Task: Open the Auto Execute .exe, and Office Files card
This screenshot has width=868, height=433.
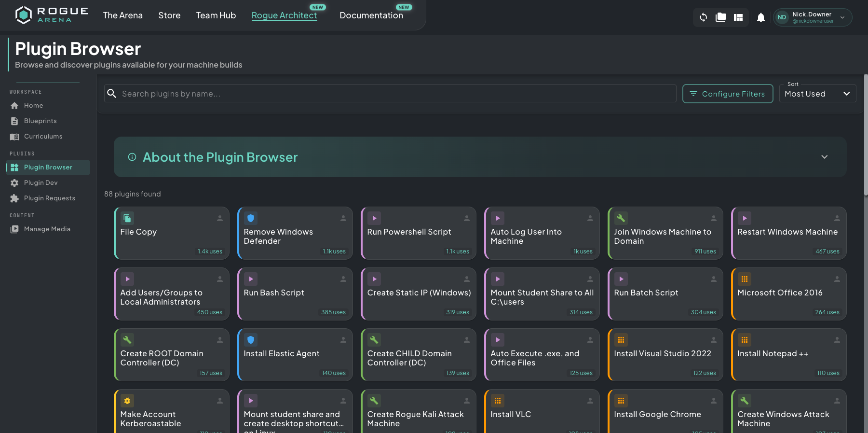Action: 542,355
